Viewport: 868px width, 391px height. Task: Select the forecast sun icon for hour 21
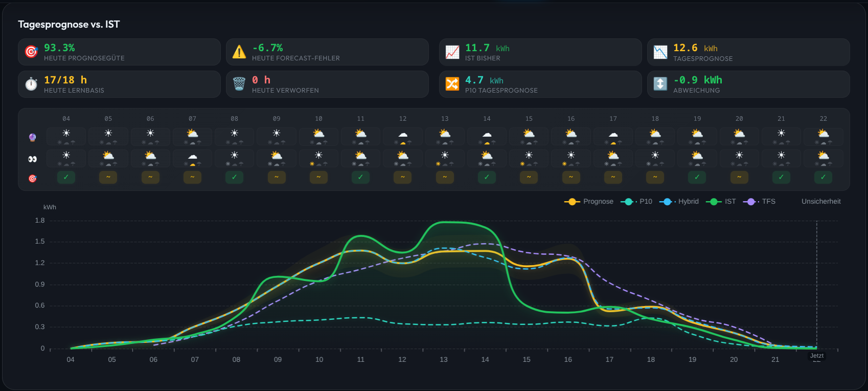click(x=781, y=133)
